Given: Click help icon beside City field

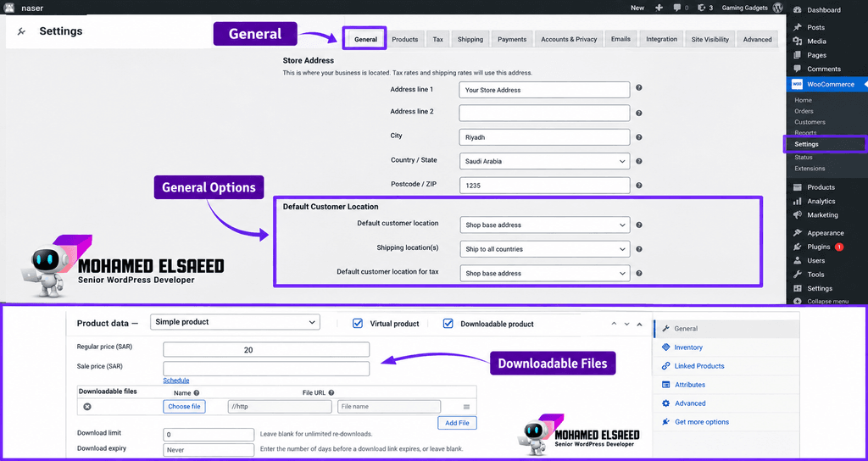Looking at the screenshot, I should coord(639,137).
